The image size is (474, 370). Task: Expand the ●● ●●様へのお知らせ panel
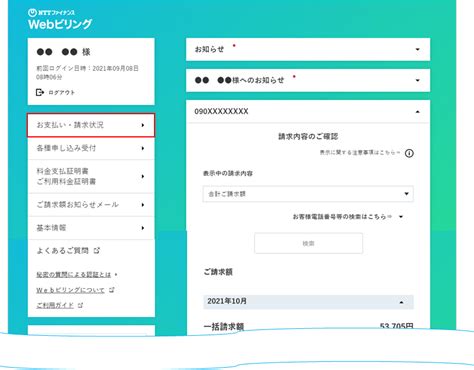click(x=308, y=80)
